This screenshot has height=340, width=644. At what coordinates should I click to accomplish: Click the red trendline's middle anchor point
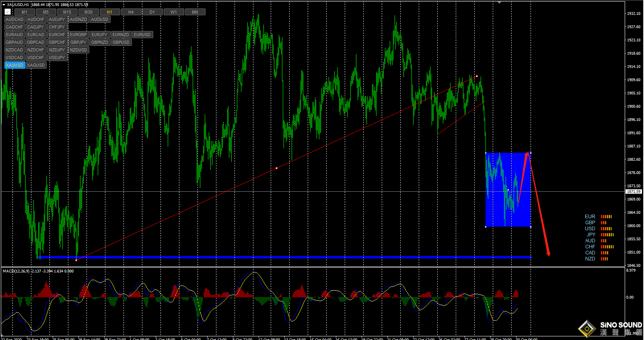click(276, 168)
